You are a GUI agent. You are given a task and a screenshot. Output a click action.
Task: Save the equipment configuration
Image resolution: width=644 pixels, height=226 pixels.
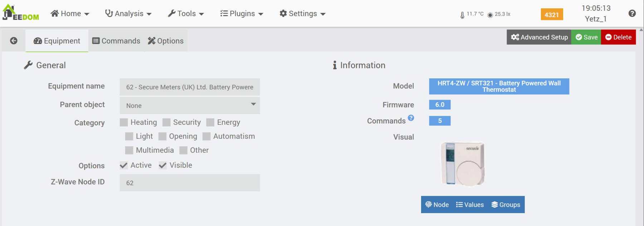pyautogui.click(x=586, y=37)
